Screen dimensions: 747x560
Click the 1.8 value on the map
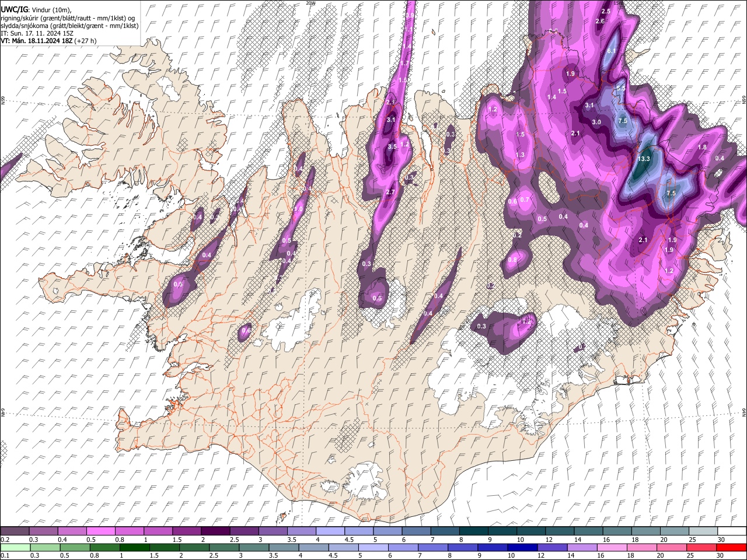[x=702, y=148]
